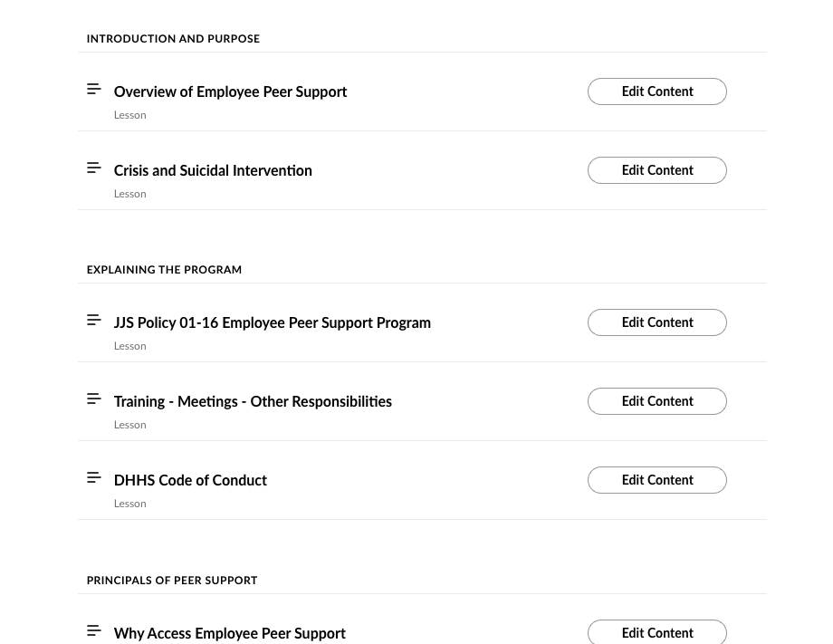This screenshot has width=833, height=644.
Task: Open the Training - Meetings - Other Responsibilities title
Action: point(253,401)
